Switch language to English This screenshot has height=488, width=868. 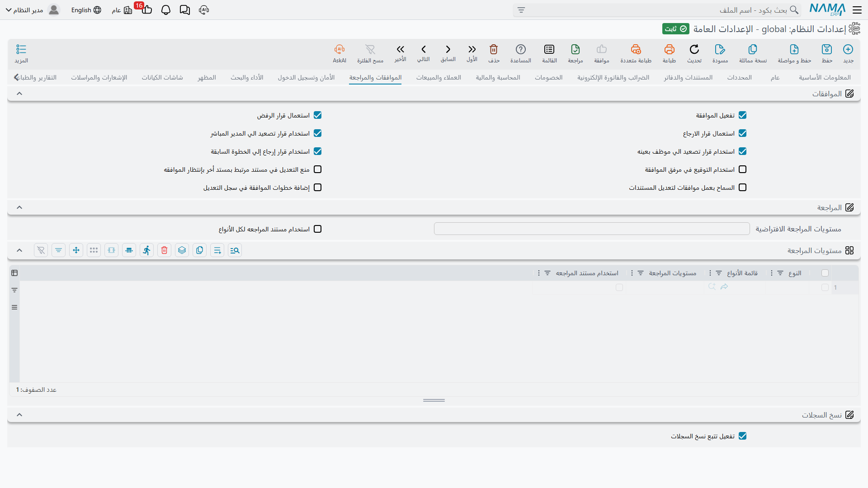[86, 10]
